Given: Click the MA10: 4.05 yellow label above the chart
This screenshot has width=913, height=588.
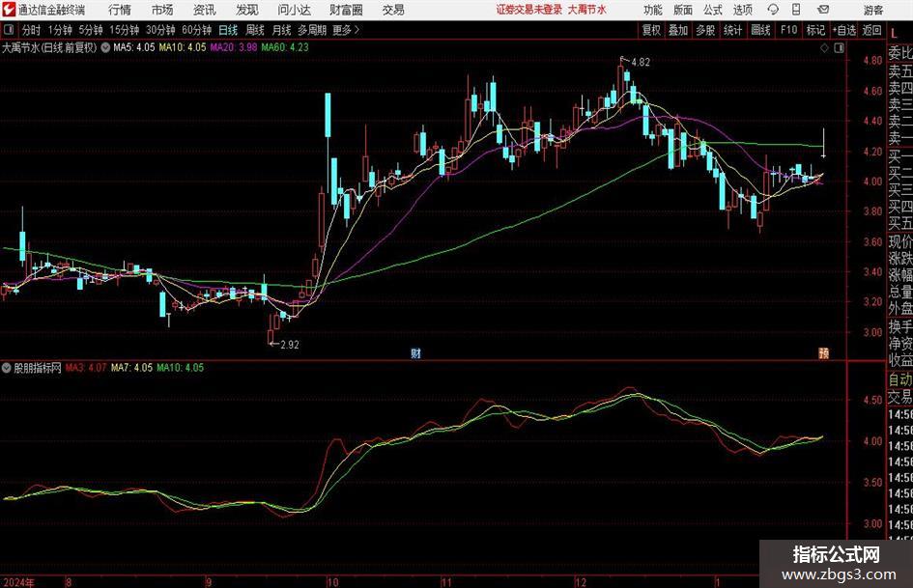Looking at the screenshot, I should [x=183, y=47].
